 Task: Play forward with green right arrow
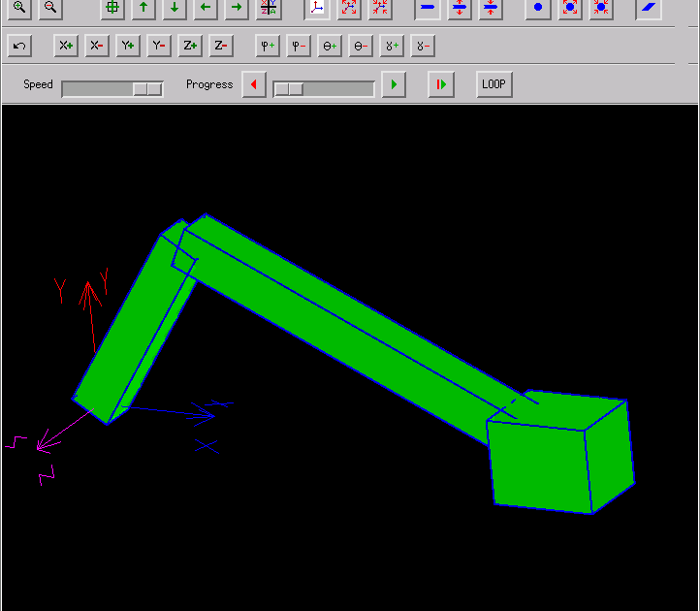point(394,84)
